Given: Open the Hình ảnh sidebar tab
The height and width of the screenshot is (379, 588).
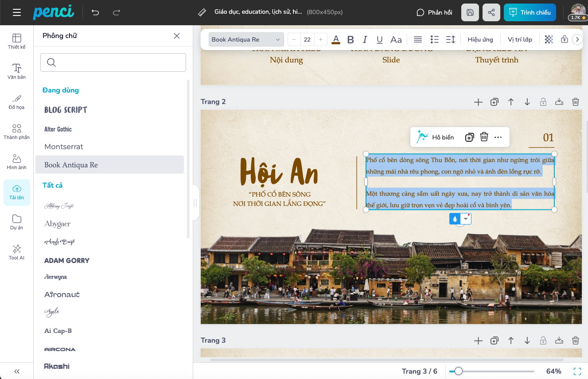Looking at the screenshot, I should pyautogui.click(x=17, y=162).
